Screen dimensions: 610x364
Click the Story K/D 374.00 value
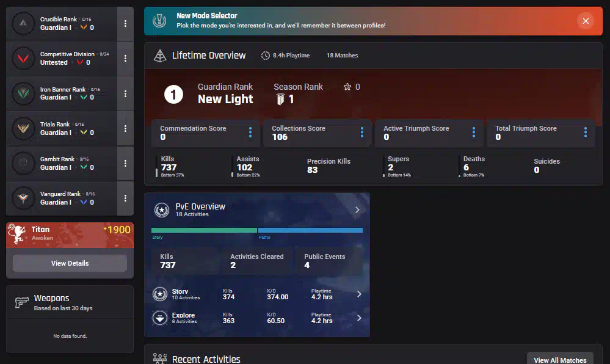pyautogui.click(x=278, y=297)
